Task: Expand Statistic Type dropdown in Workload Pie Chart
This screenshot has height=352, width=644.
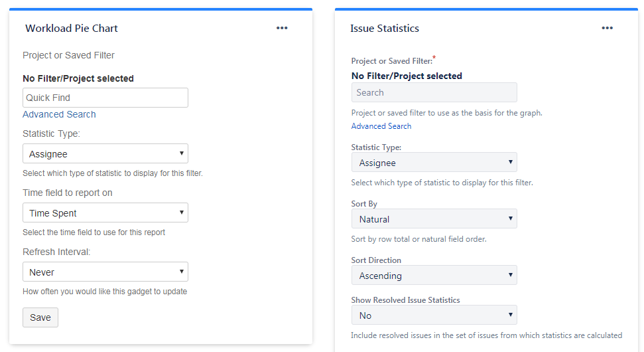Action: tap(105, 154)
